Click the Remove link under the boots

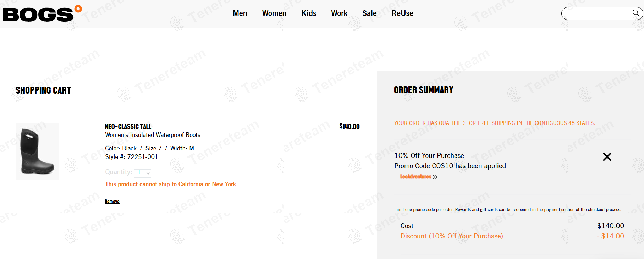coord(112,202)
